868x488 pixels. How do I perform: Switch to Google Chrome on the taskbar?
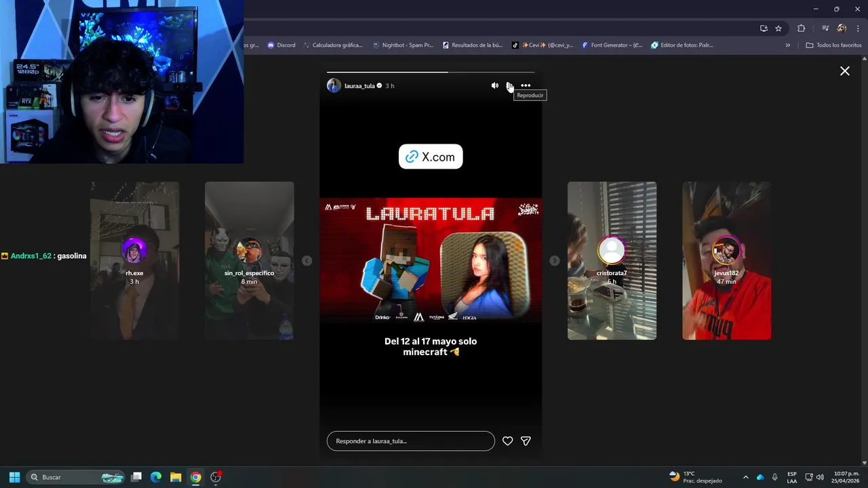click(x=195, y=477)
